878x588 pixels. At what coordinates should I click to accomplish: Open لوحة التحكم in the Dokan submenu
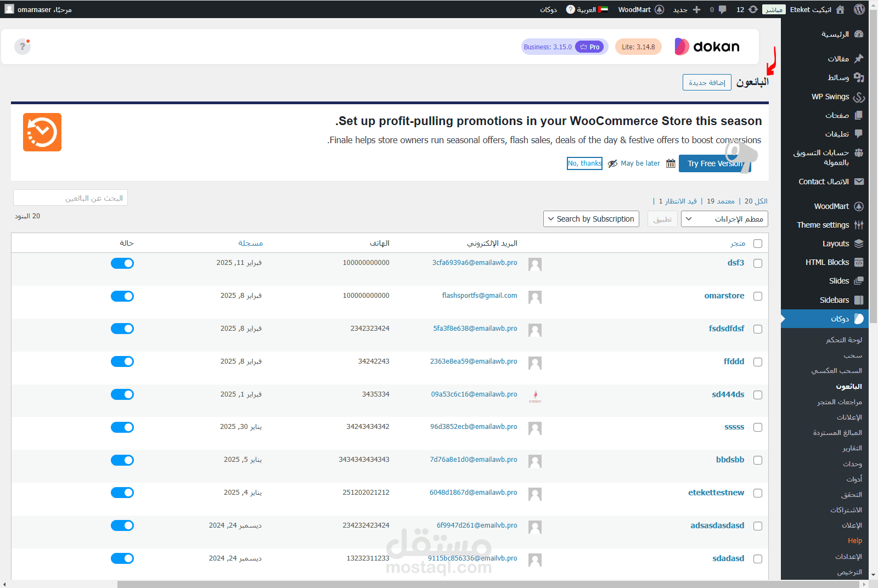(x=844, y=340)
